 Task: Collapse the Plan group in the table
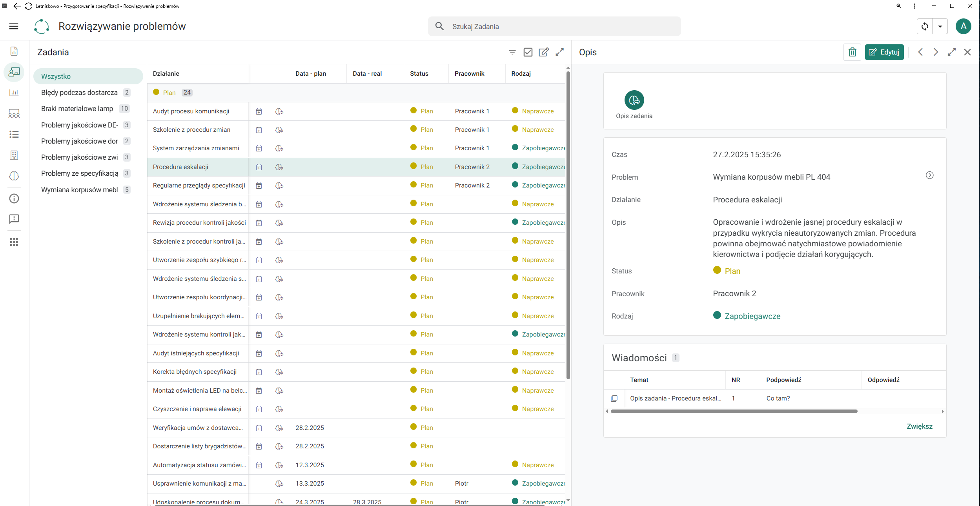pyautogui.click(x=169, y=93)
